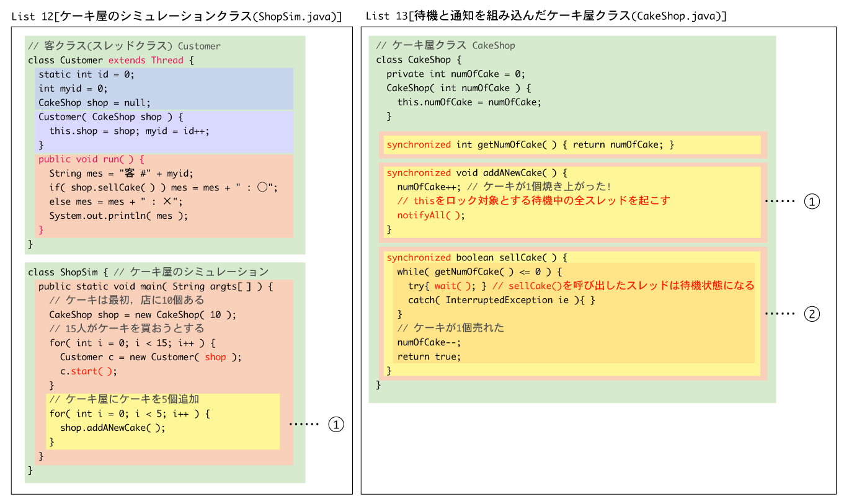The width and height of the screenshot is (849, 504).
Task: Click the constructor line 'Customer( CakeShop shop ) {'
Action: tap(110, 117)
